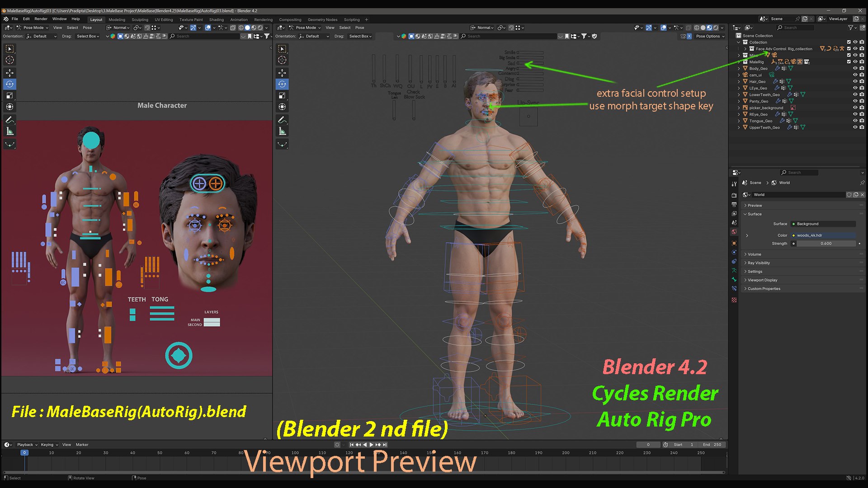This screenshot has height=488, width=868.
Task: Open the Tool properties tab
Action: pyautogui.click(x=734, y=184)
